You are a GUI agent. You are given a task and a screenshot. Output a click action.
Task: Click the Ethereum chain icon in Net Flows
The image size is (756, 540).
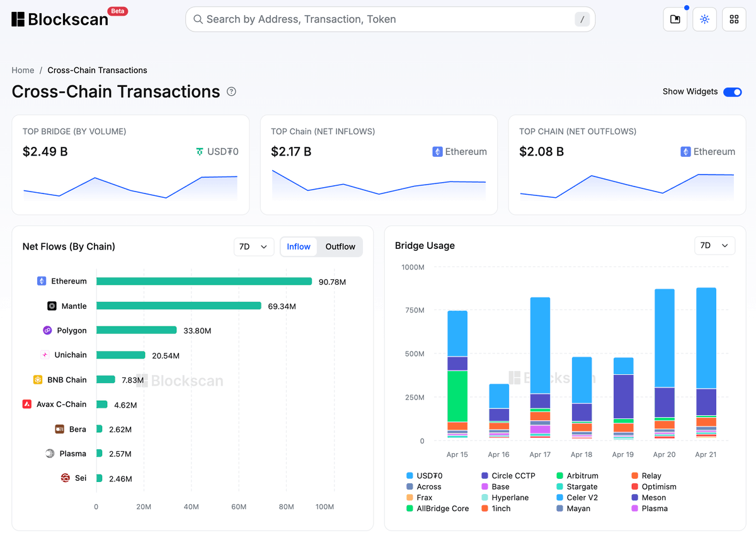(x=42, y=281)
